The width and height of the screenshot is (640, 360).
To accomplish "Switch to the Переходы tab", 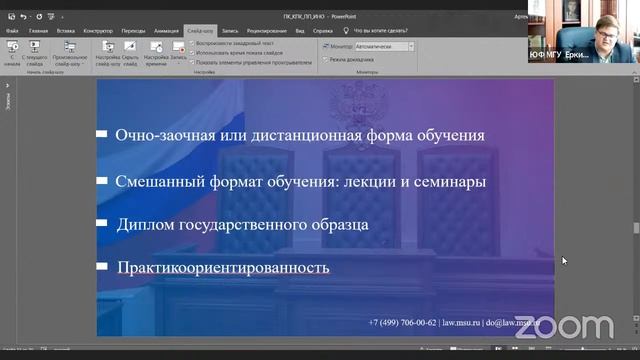I will (133, 31).
